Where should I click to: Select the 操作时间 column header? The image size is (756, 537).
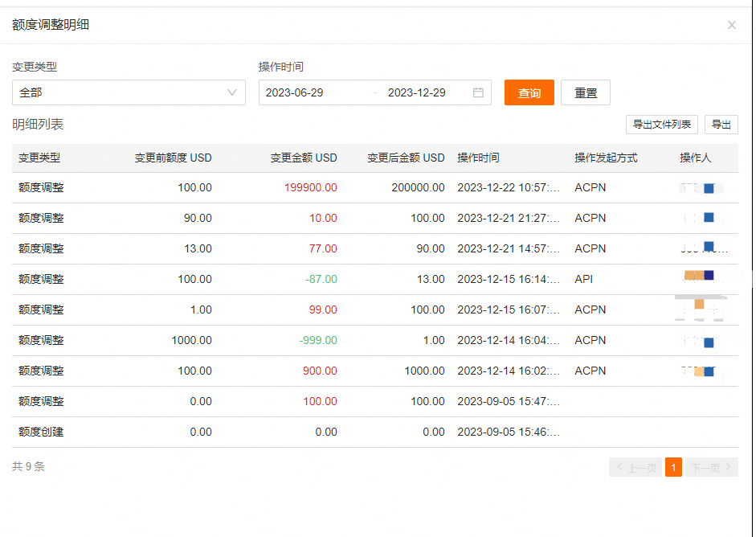click(x=478, y=158)
